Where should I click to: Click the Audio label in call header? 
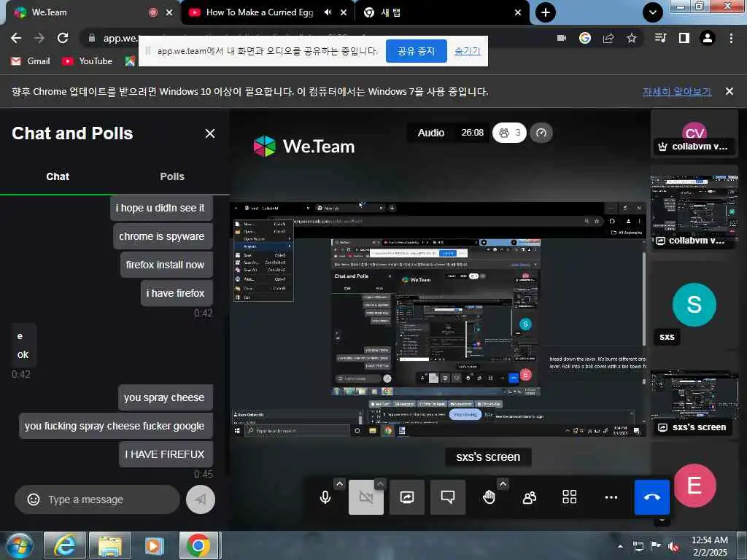coord(431,133)
